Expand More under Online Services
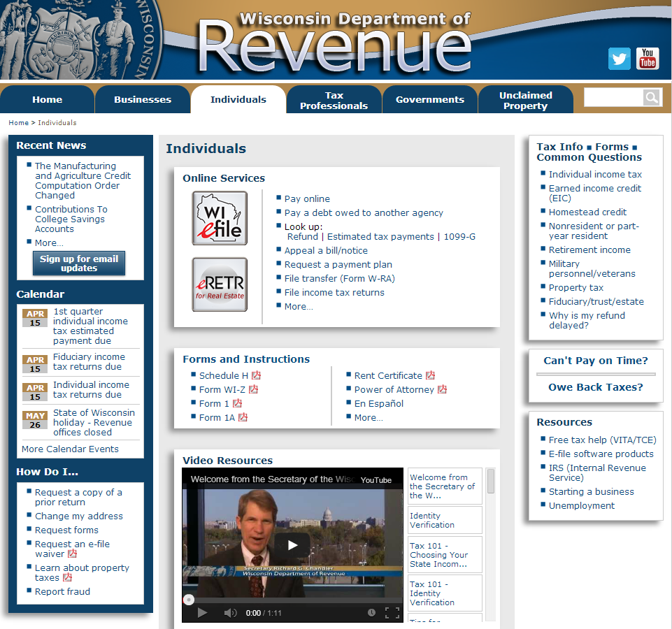The image size is (672, 629). pos(299,307)
